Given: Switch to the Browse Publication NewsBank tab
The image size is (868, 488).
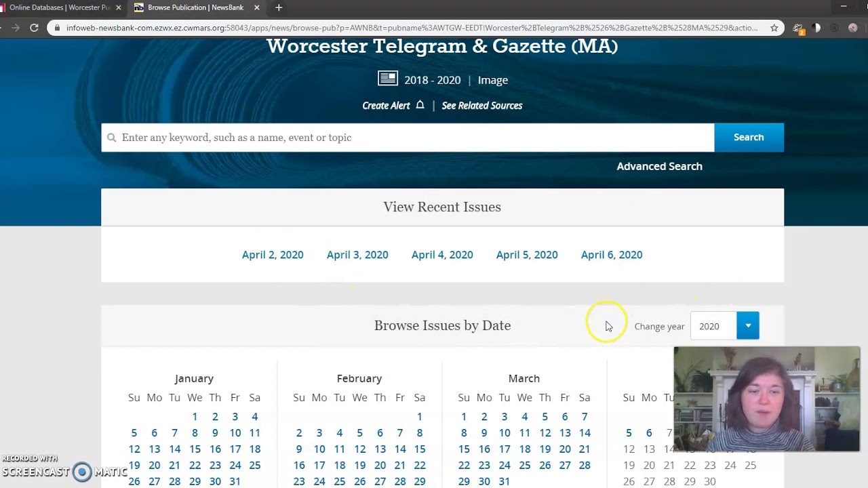Looking at the screenshot, I should [195, 7].
